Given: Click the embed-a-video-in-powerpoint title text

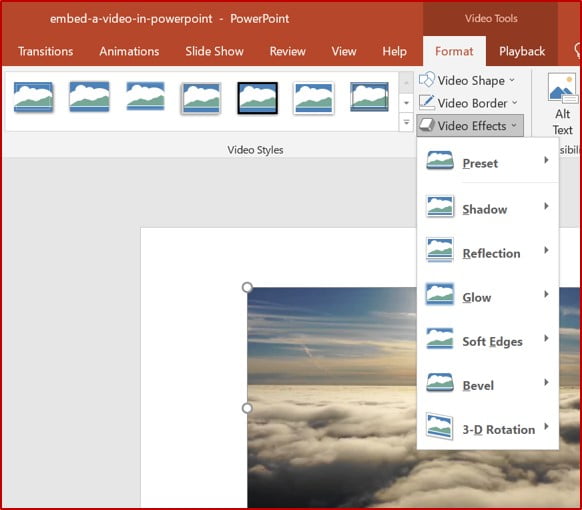Looking at the screenshot, I should (x=131, y=19).
